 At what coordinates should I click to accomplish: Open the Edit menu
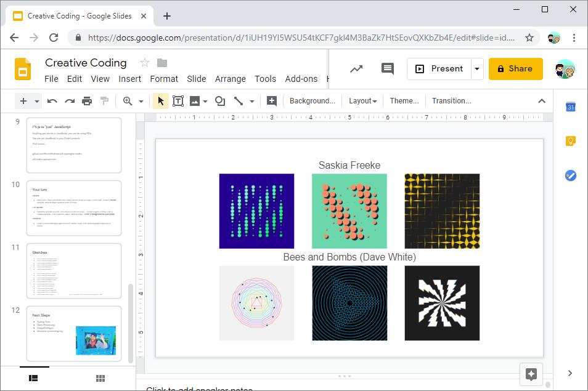pyautogui.click(x=74, y=79)
